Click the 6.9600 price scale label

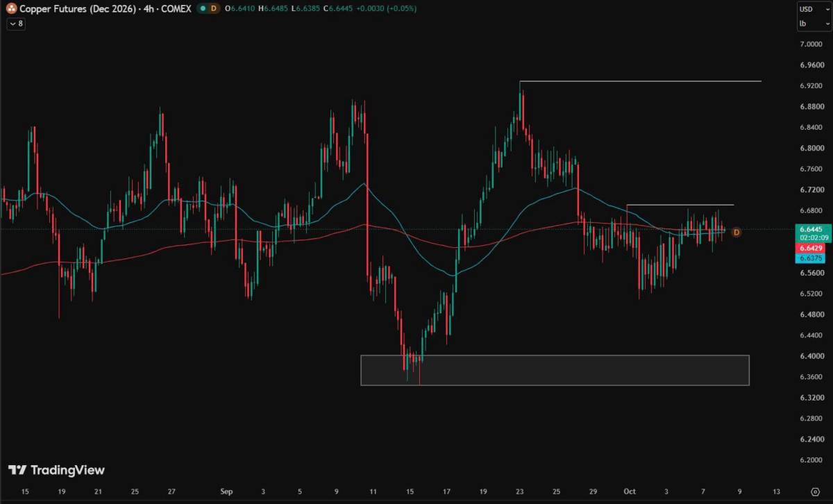pyautogui.click(x=811, y=65)
